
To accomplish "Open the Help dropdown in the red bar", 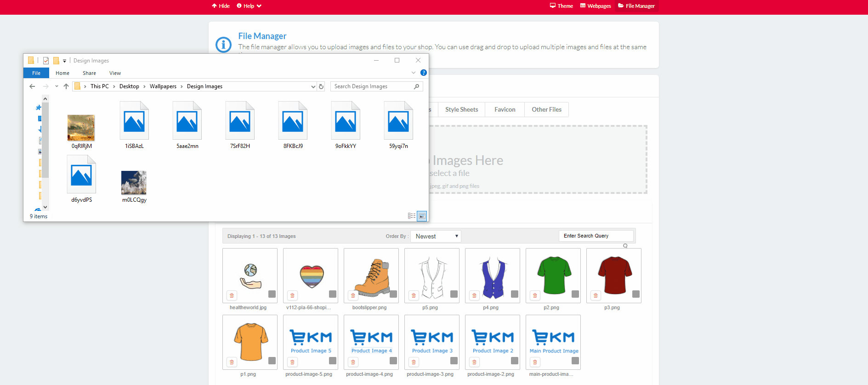I will pos(249,6).
